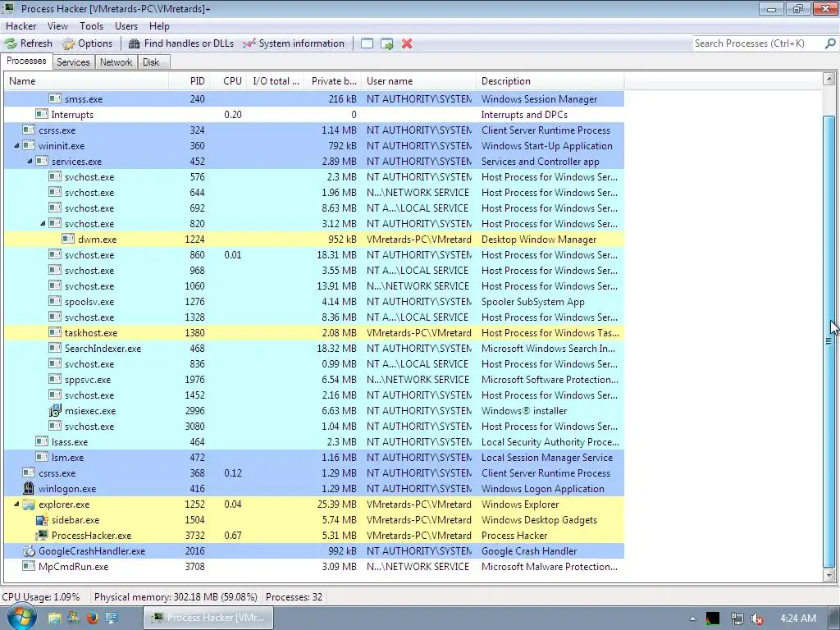Screen dimensions: 840x630
Task: Sort by I/O total column header
Action: coord(276,81)
